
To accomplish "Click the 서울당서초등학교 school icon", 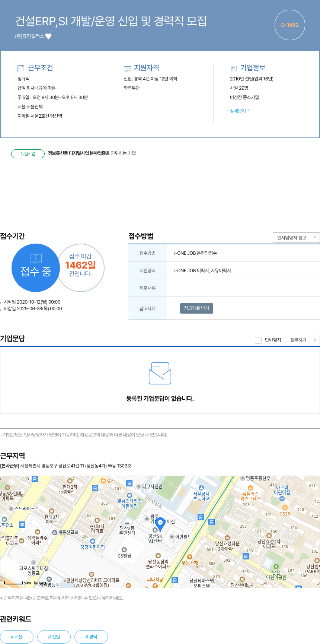I will 201,488.
